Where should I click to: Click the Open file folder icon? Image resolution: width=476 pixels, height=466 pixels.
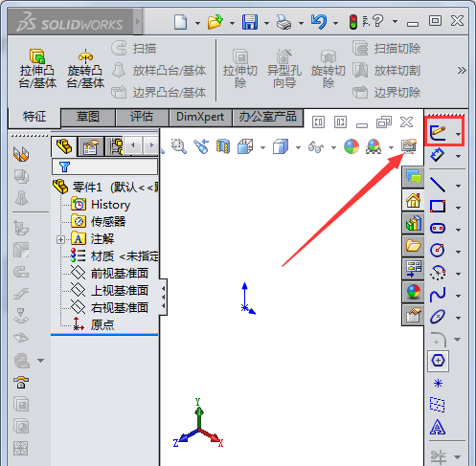click(215, 22)
